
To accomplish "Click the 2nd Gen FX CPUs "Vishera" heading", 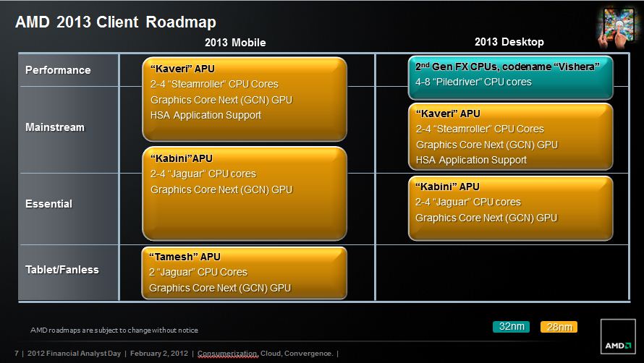I will pos(507,67).
